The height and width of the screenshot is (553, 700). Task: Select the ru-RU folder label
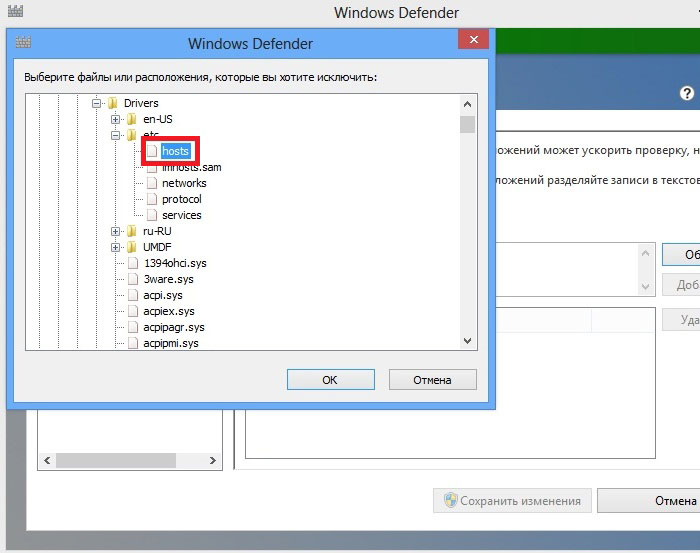157,231
